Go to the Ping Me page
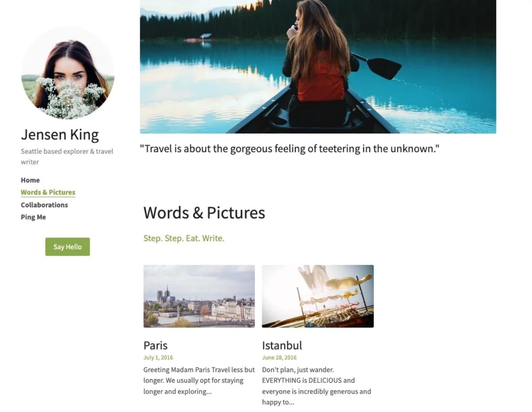 (33, 217)
